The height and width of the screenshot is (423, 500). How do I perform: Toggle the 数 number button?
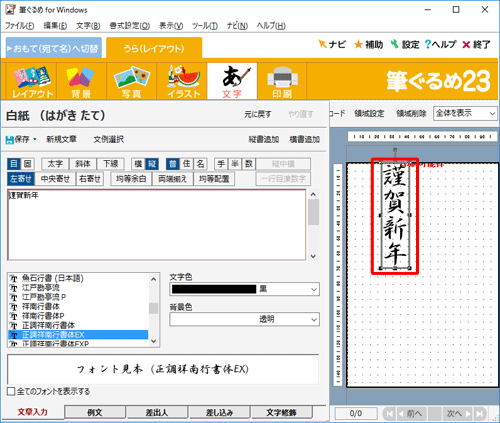coord(249,164)
